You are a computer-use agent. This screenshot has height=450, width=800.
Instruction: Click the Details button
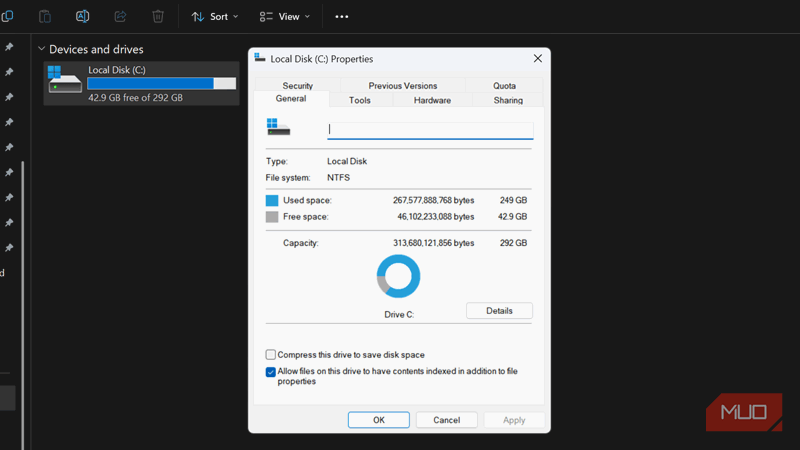click(x=499, y=311)
